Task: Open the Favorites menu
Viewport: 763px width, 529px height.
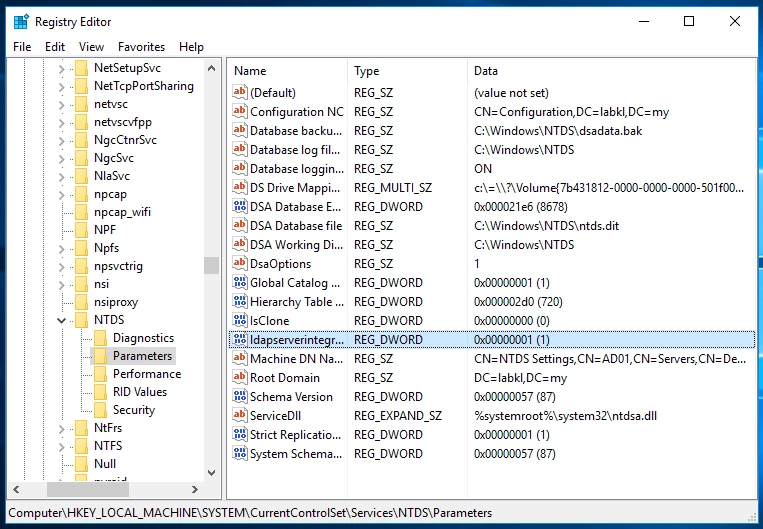Action: coord(142,47)
